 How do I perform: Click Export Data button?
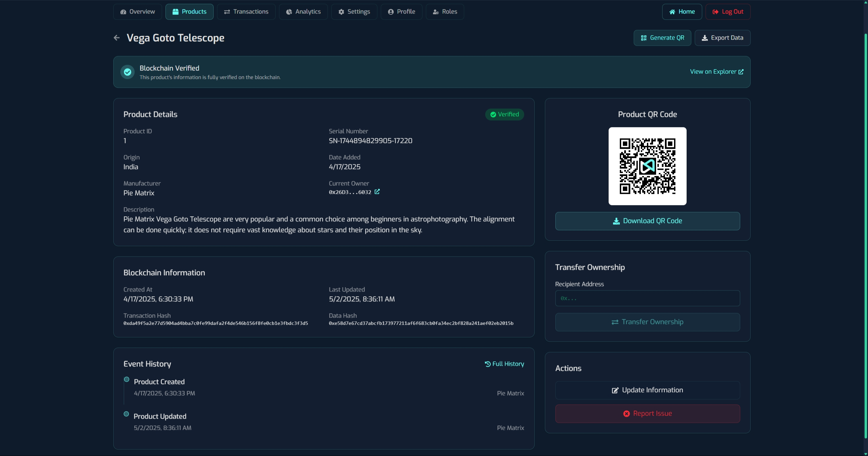pyautogui.click(x=722, y=38)
